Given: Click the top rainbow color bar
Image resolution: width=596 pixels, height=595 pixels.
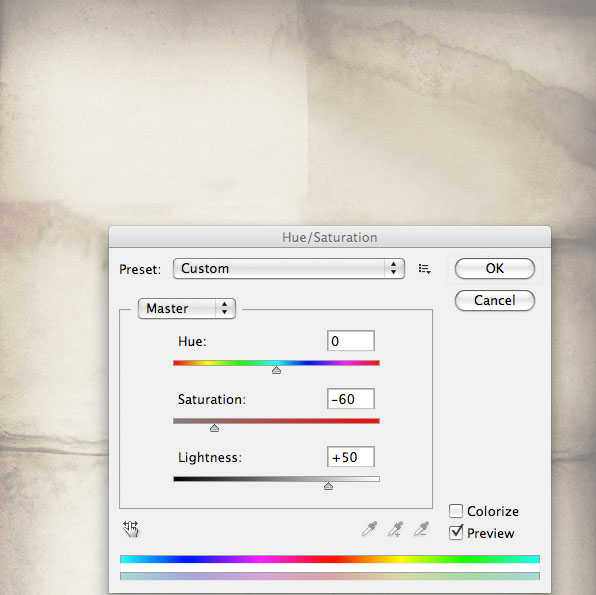Looking at the screenshot, I should coord(330,559).
